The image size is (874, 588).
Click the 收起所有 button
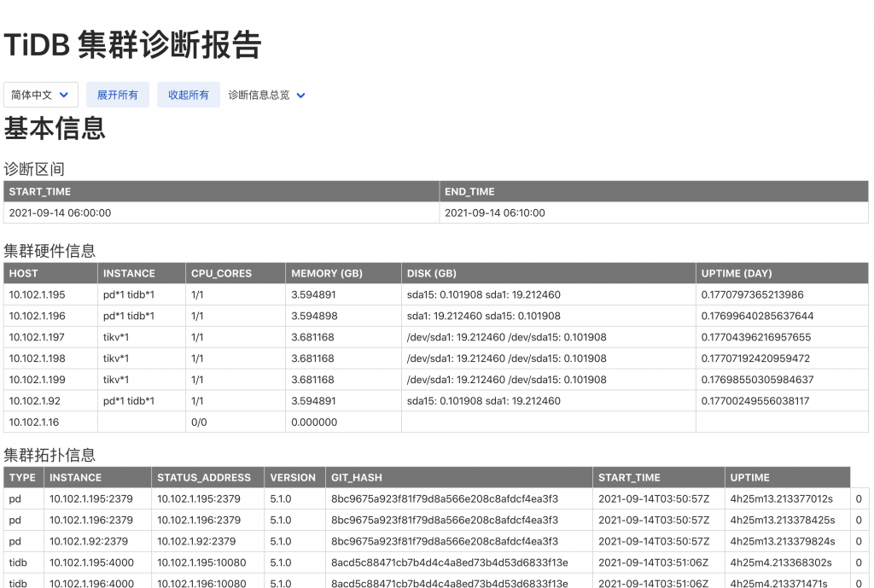[x=189, y=95]
